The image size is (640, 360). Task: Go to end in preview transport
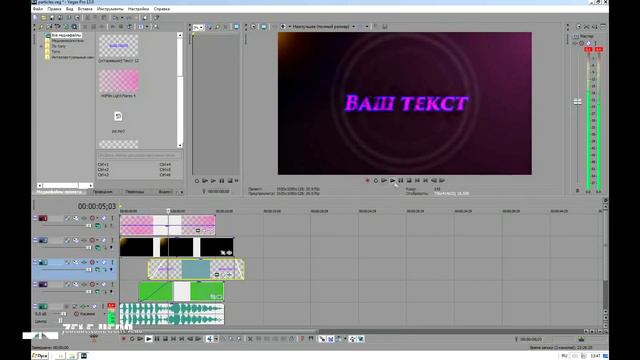tap(425, 180)
